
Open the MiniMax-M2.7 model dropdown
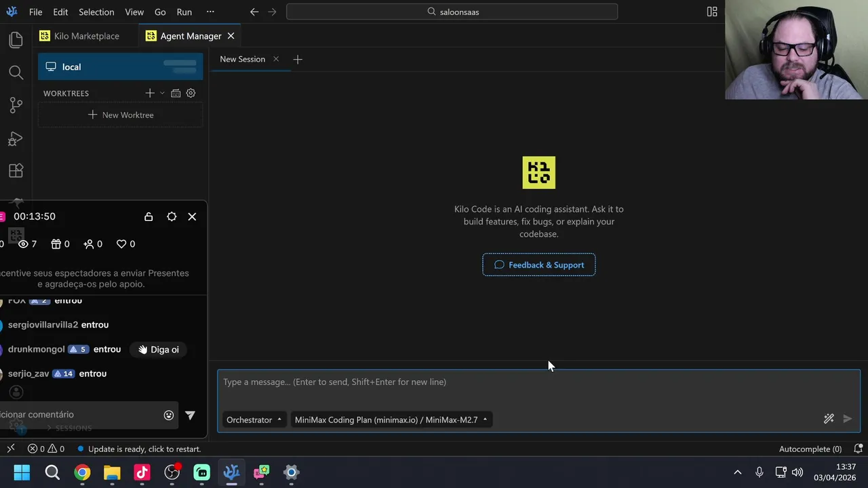[391, 420]
